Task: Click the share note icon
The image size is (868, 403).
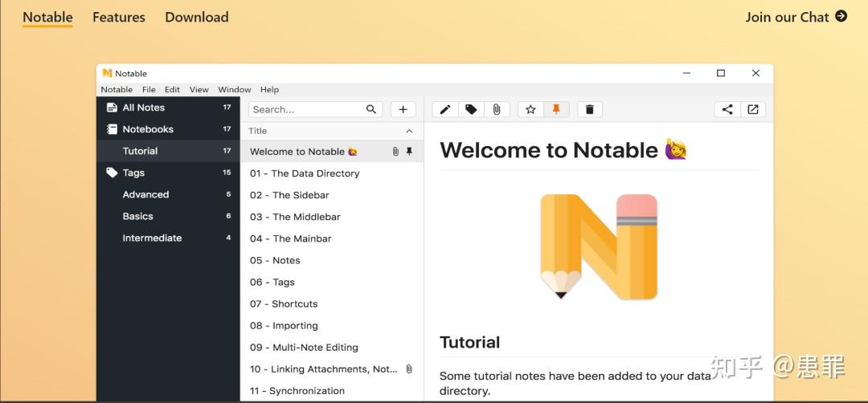Action: click(x=727, y=109)
